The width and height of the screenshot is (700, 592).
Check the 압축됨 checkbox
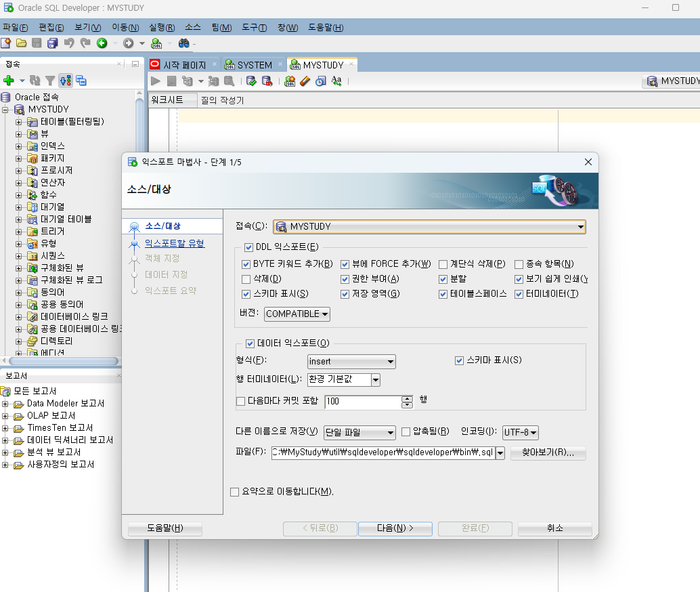[x=406, y=431]
